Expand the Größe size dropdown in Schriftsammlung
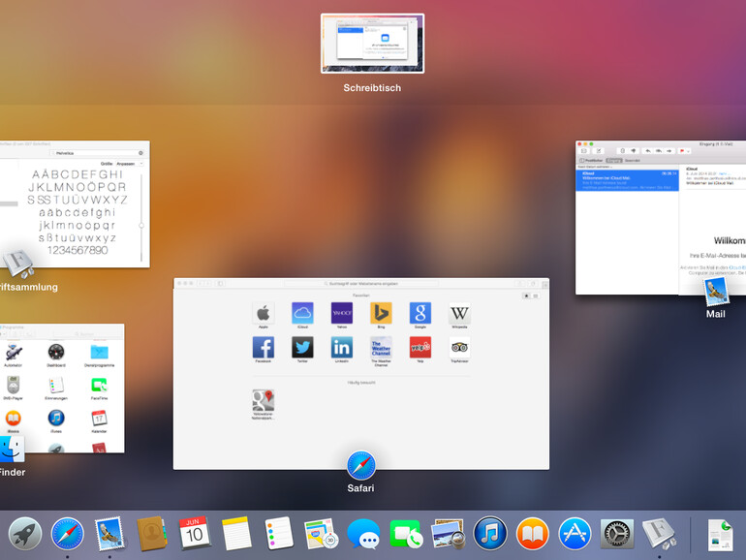Screen dimensions: 746x560 [x=127, y=165]
